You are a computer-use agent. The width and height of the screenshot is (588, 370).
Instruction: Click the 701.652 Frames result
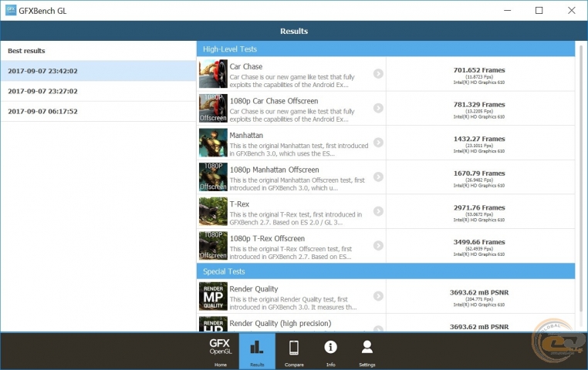click(479, 70)
